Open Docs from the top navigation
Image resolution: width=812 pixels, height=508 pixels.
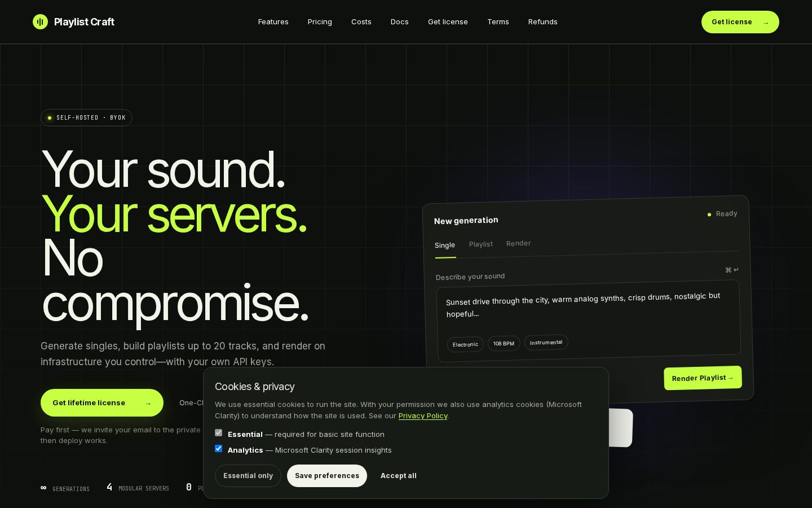400,22
